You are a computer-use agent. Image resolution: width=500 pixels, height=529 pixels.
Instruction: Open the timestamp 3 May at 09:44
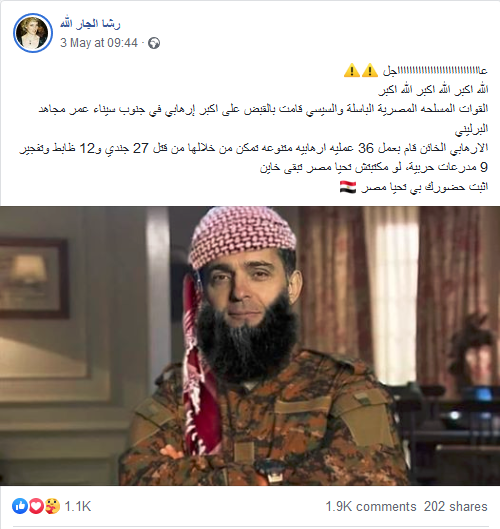click(99, 43)
